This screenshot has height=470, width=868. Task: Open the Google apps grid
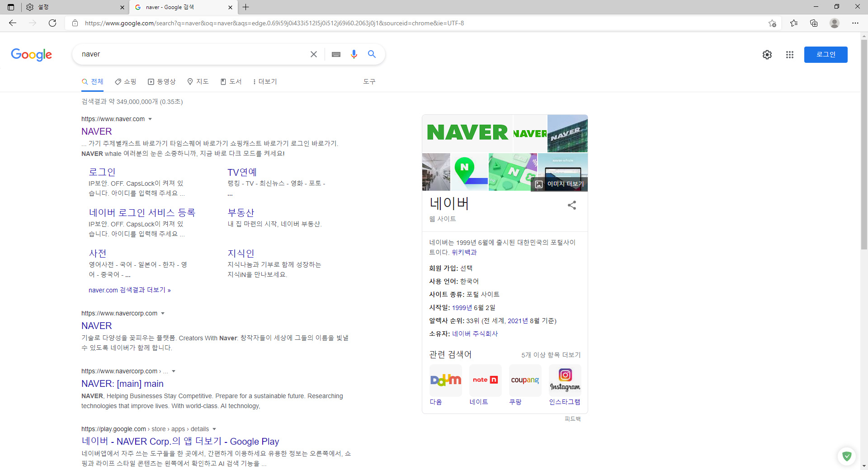(x=790, y=55)
